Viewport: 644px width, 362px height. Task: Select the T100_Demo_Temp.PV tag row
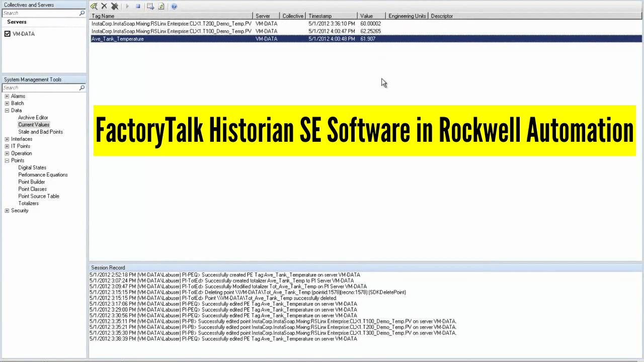tap(366, 31)
